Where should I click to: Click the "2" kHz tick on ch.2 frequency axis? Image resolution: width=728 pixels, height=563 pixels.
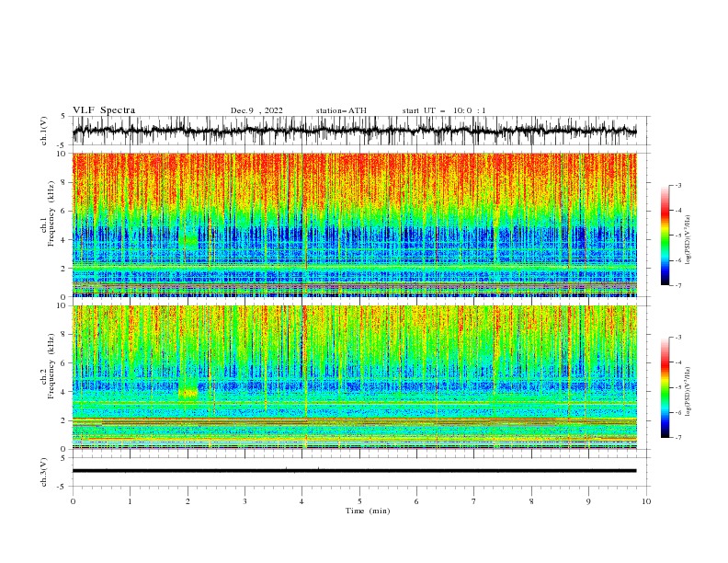(x=65, y=420)
